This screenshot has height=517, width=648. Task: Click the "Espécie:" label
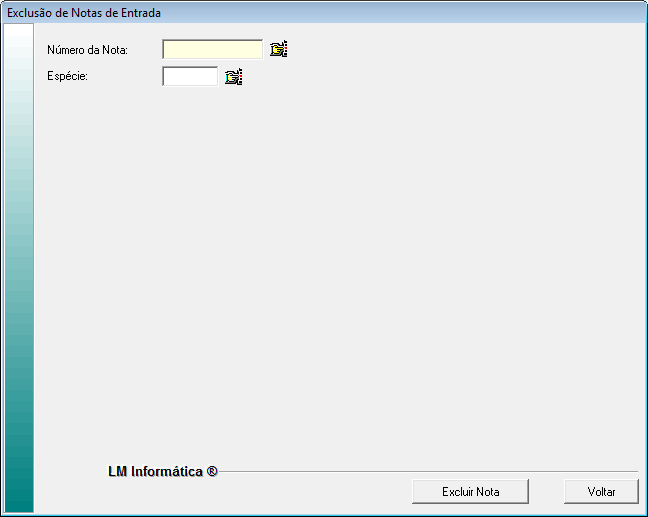[67, 76]
